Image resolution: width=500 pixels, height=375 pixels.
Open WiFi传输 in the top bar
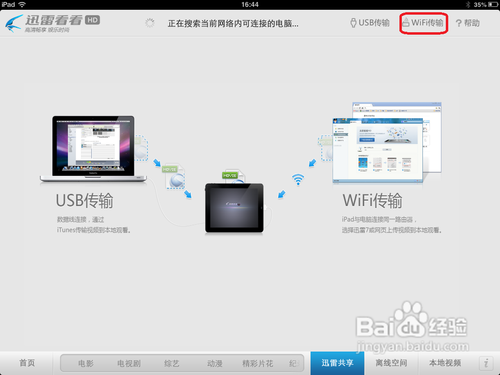pyautogui.click(x=423, y=23)
